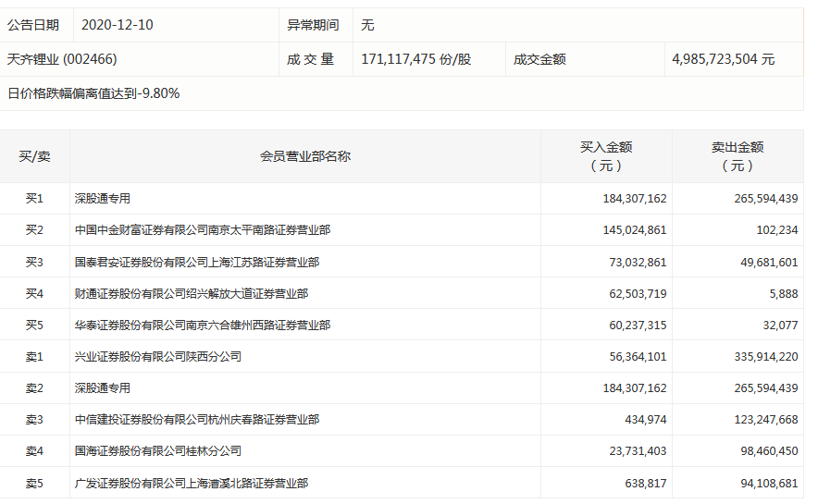
Task: Click the 成交量 label
Action: pyautogui.click(x=310, y=59)
